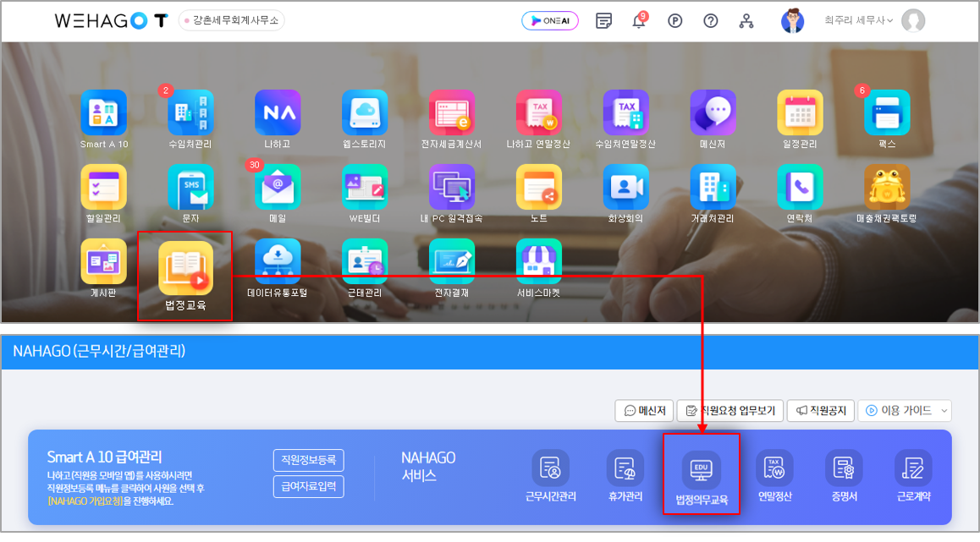
Task: Open the 웹스토리지 cloud storage icon
Action: [x=365, y=113]
